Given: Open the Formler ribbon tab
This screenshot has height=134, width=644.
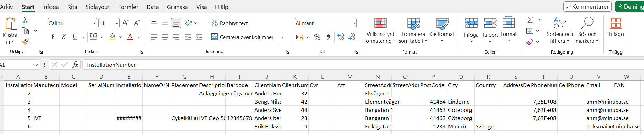Looking at the screenshot, I should (128, 7).
